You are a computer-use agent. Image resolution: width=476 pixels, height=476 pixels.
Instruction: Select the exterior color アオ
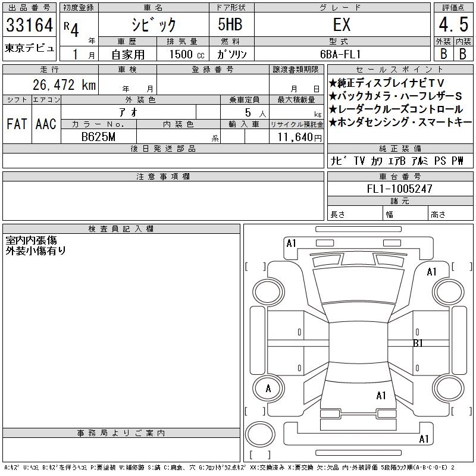point(129,112)
